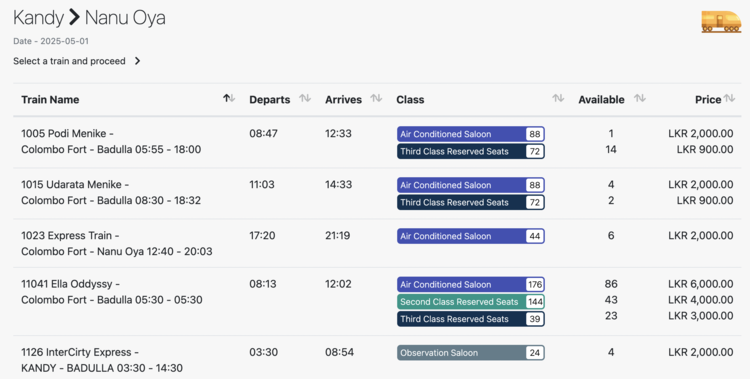
Task: Click the Class column header
Action: (410, 100)
